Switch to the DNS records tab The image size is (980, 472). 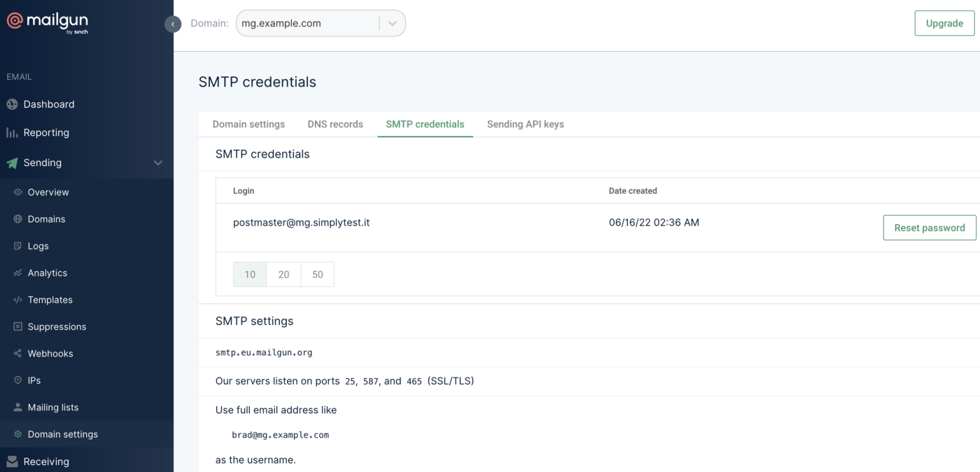(x=335, y=124)
